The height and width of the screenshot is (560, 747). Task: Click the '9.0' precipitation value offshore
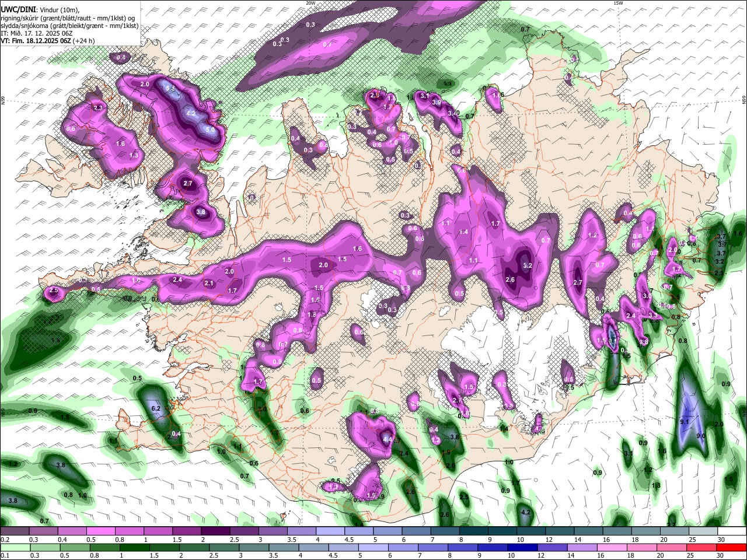[701, 436]
